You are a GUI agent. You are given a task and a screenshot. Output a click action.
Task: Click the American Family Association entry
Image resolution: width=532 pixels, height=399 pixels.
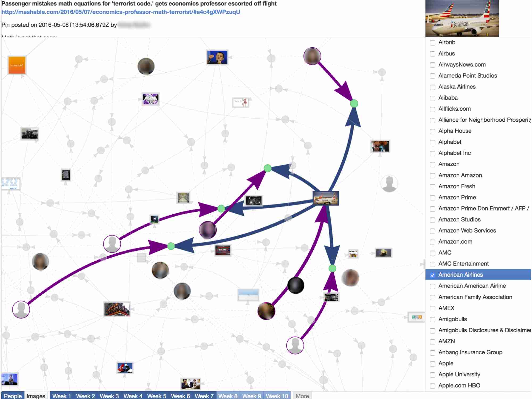pyautogui.click(x=475, y=297)
